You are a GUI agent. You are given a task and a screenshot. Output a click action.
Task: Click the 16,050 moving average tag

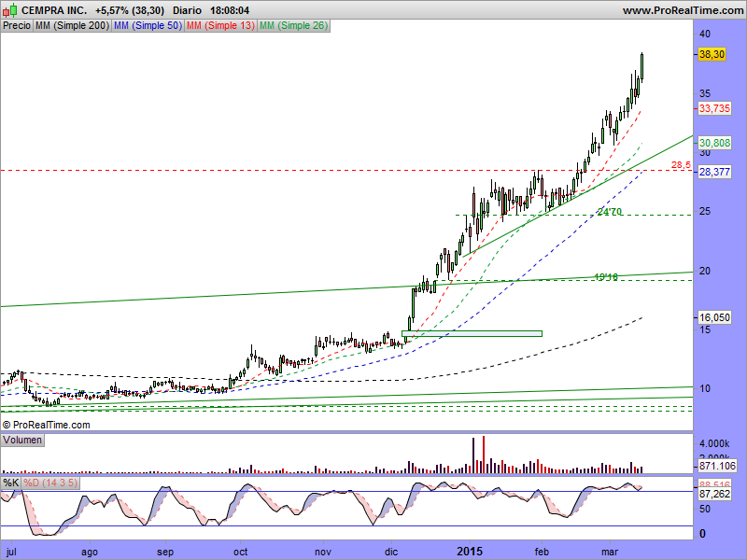click(x=714, y=317)
